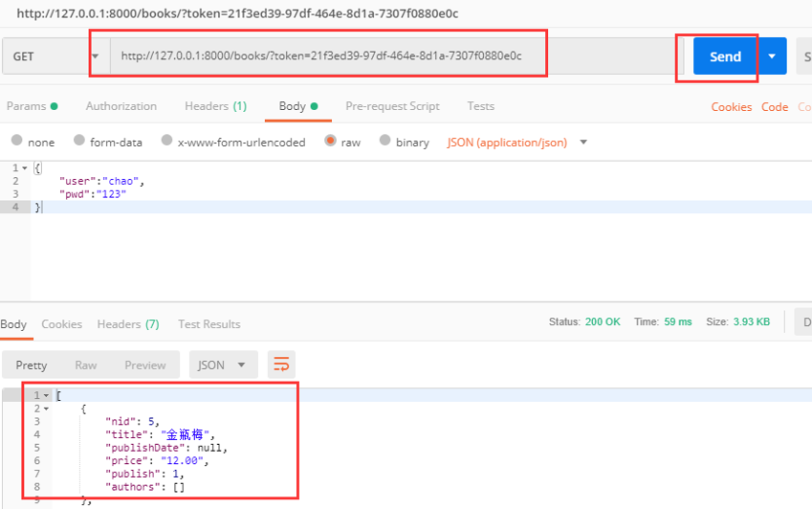The height and width of the screenshot is (509, 812).
Task: Toggle word wrap icon in response toolbar
Action: click(x=281, y=365)
